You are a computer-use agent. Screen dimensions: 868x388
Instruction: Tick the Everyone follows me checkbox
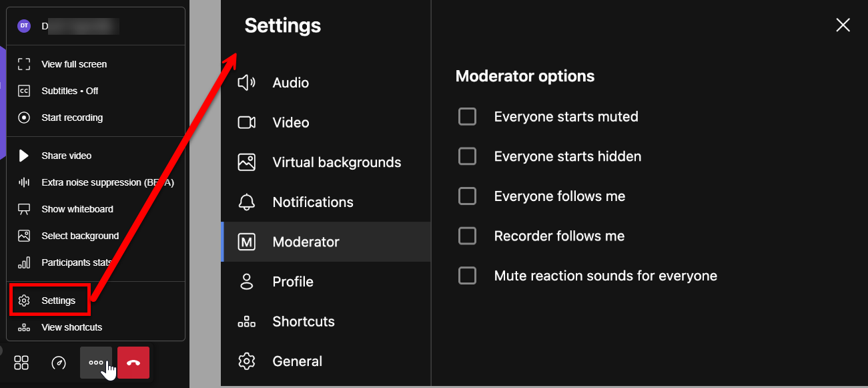(x=467, y=196)
